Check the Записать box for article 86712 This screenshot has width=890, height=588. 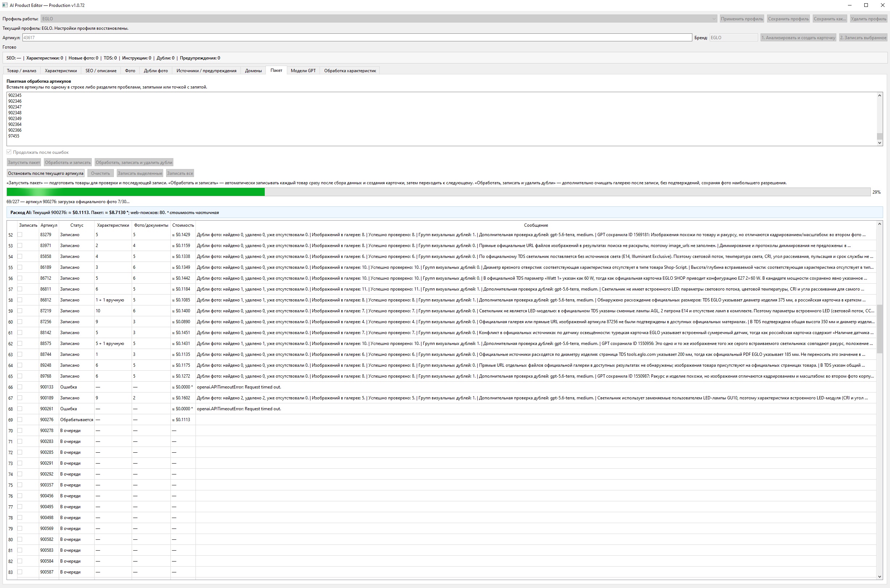pos(20,278)
